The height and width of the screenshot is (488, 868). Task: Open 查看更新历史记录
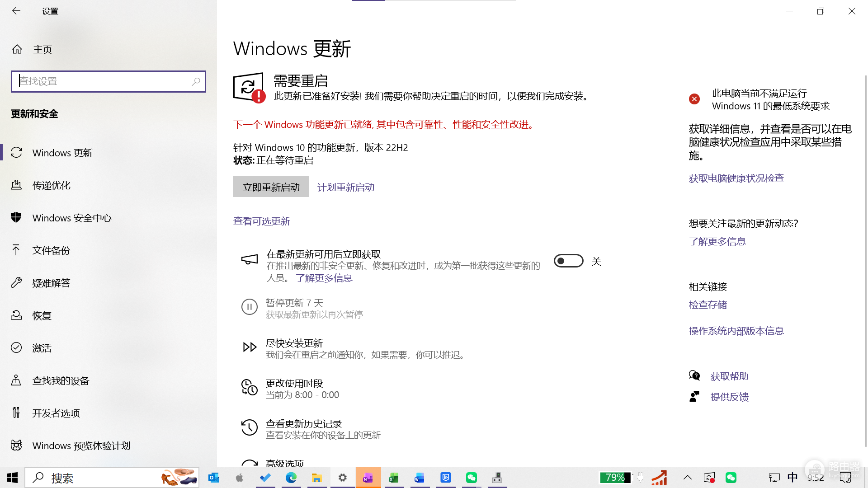(312, 429)
